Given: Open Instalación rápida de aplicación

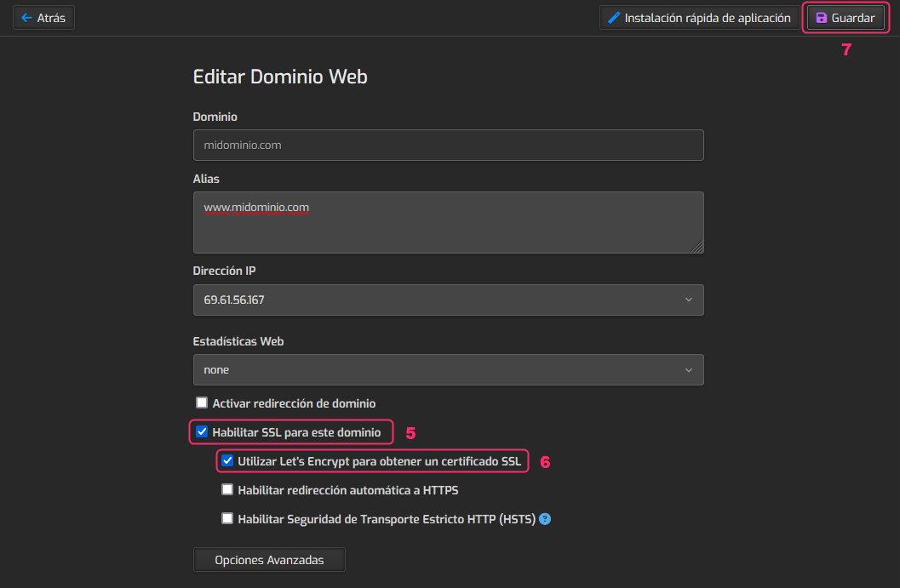Looking at the screenshot, I should tap(708, 18).
